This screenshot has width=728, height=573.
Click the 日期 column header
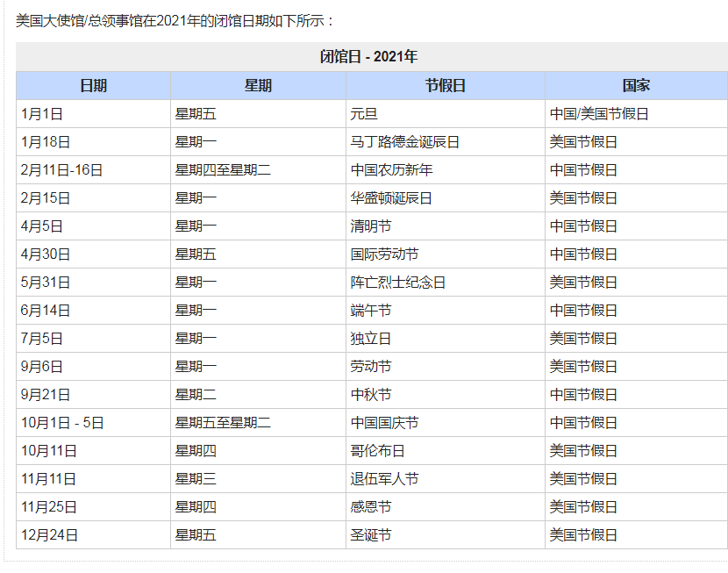(93, 85)
